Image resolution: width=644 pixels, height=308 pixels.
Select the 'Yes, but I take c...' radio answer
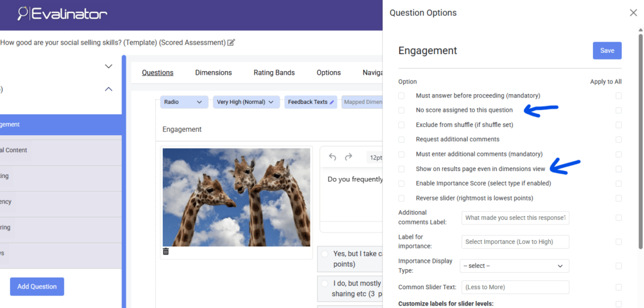coord(325,254)
